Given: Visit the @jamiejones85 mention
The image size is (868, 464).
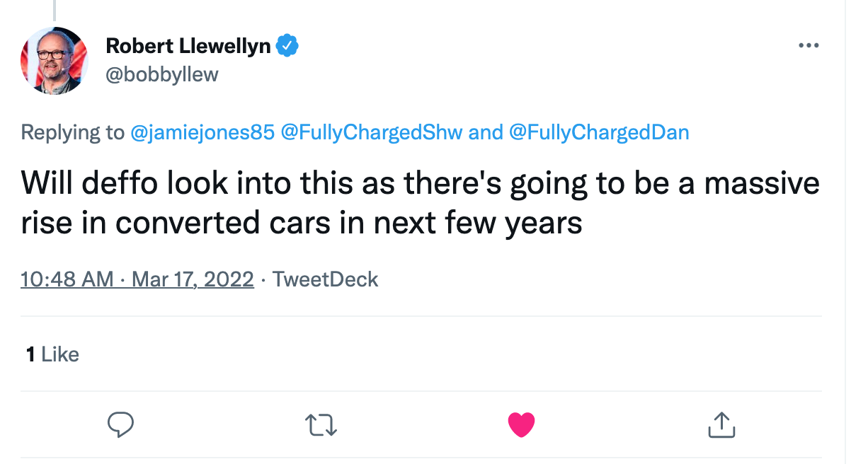Looking at the screenshot, I should pos(203,132).
